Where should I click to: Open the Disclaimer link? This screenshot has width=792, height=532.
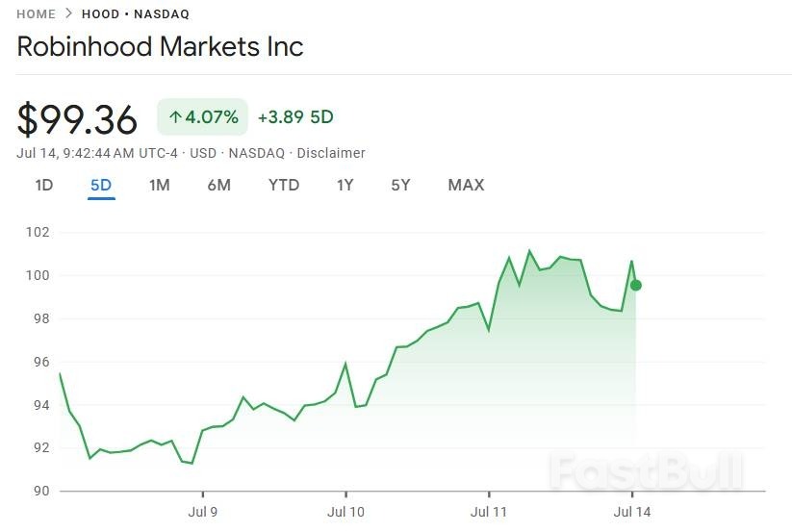(331, 153)
